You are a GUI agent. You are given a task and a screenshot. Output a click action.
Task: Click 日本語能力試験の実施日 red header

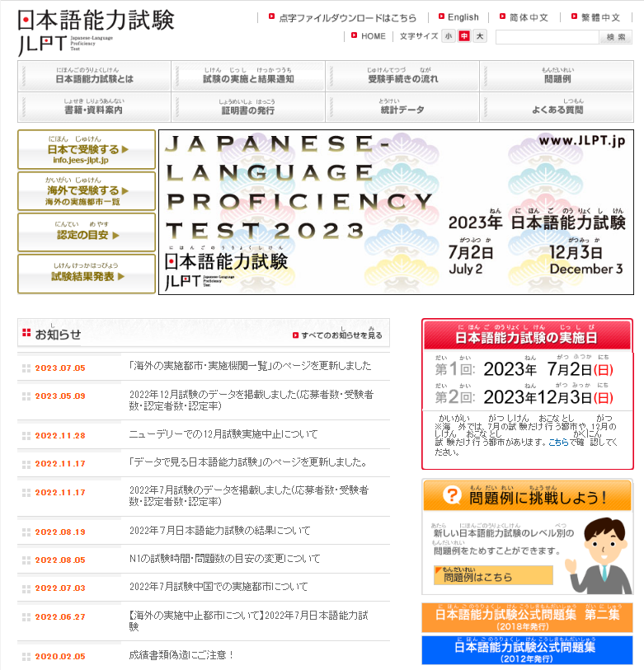pyautogui.click(x=527, y=335)
